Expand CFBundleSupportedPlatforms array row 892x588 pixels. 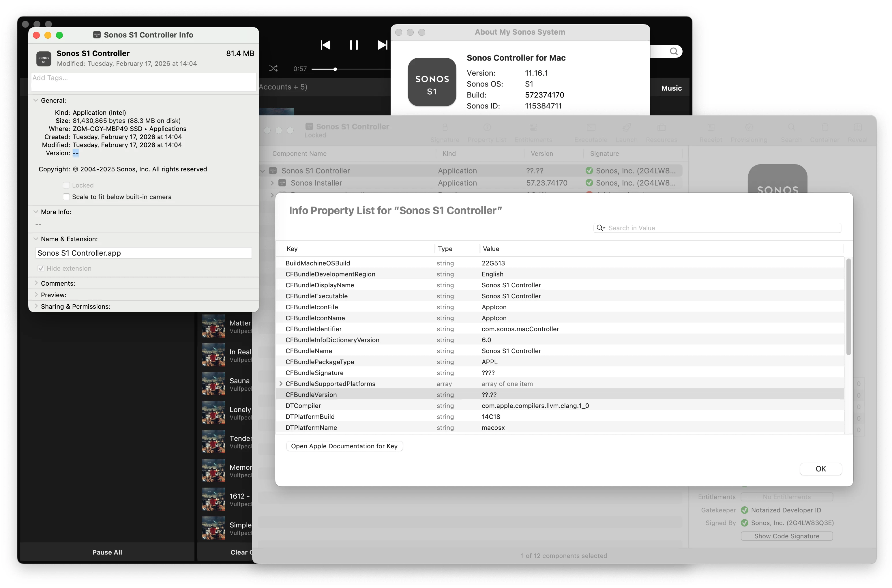click(281, 384)
